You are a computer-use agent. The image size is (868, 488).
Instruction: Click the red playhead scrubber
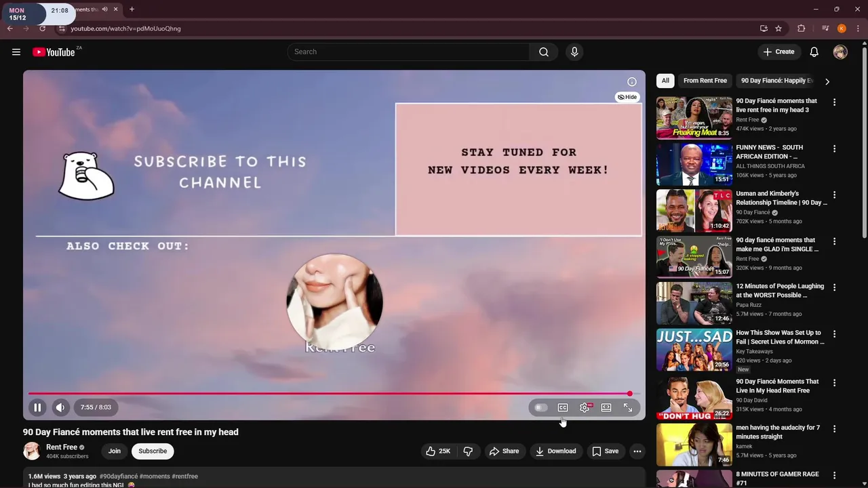(630, 394)
